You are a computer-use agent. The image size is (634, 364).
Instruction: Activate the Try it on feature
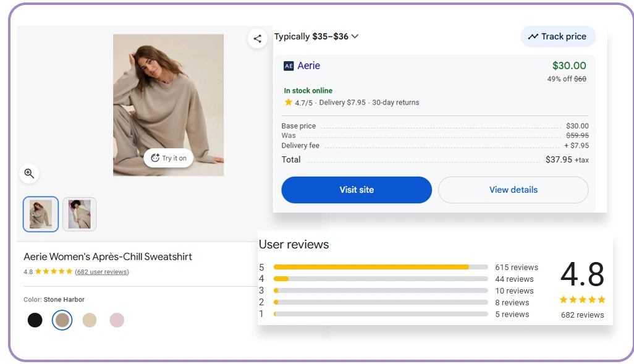(168, 158)
